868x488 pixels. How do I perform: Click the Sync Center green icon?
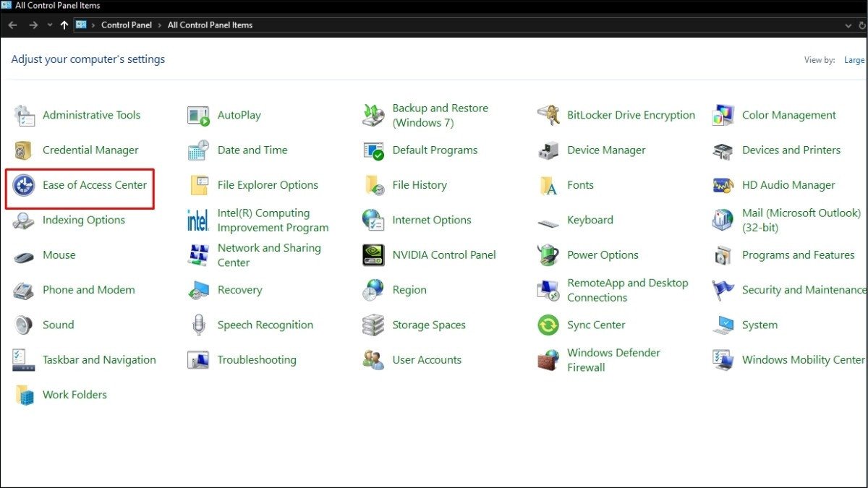(x=548, y=325)
